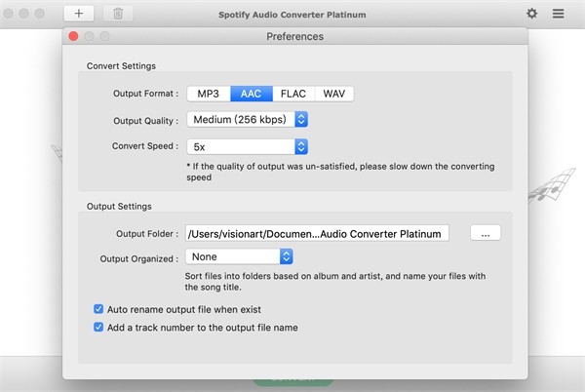Click the Output Settings section heading
This screenshot has width=585, height=392.
[119, 207]
